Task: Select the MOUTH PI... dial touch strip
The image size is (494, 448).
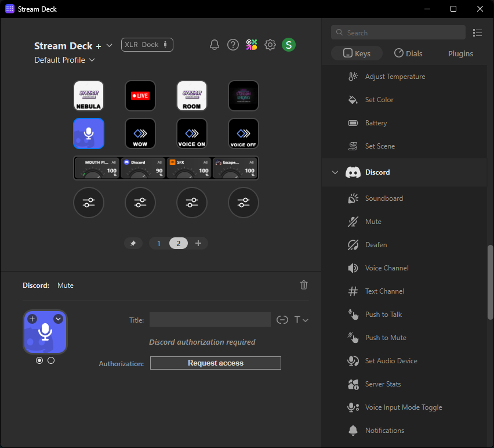Action: coord(97,168)
